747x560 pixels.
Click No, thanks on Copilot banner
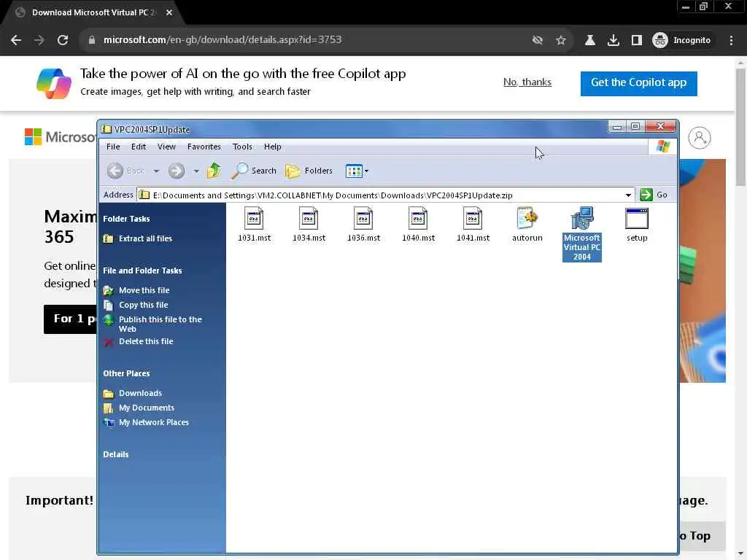click(527, 82)
